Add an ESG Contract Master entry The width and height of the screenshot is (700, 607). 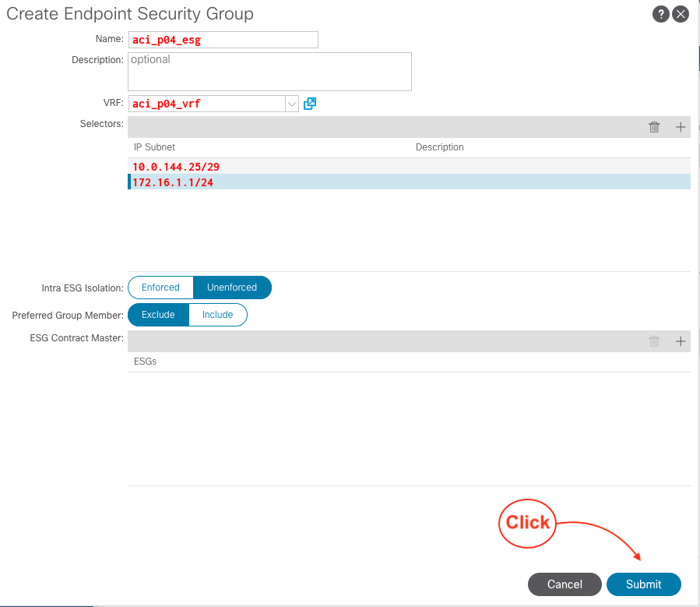(x=681, y=341)
